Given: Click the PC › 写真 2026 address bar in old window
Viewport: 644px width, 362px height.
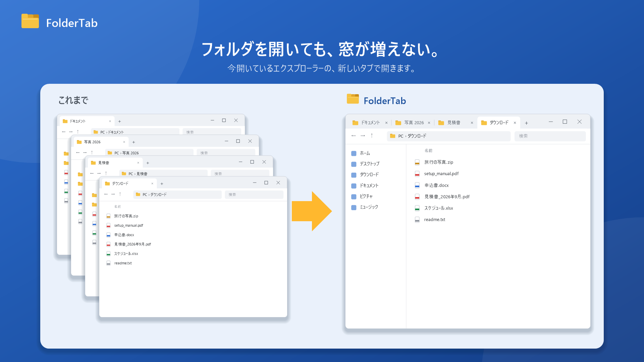Looking at the screenshot, I should click(149, 153).
